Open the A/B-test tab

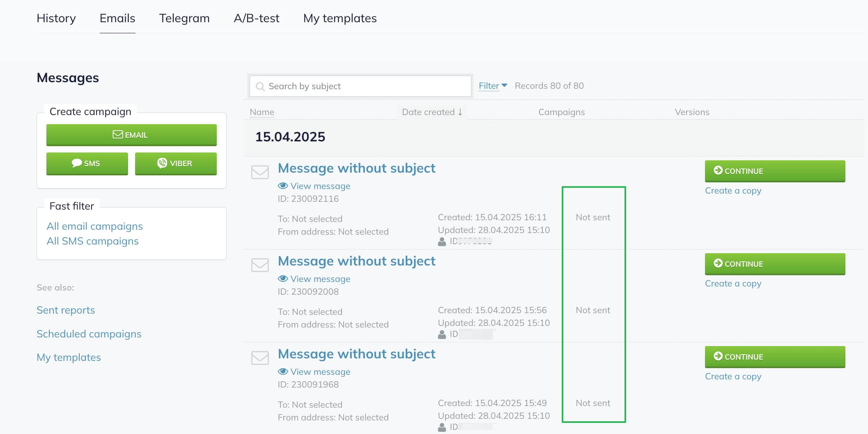point(257,18)
